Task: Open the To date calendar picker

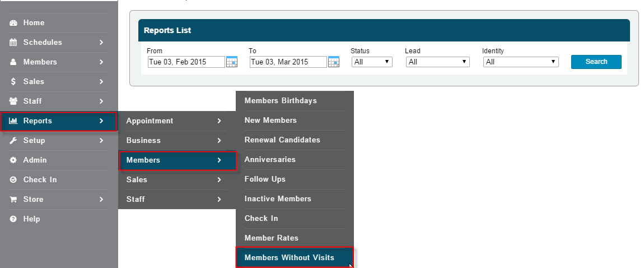Action: point(334,62)
